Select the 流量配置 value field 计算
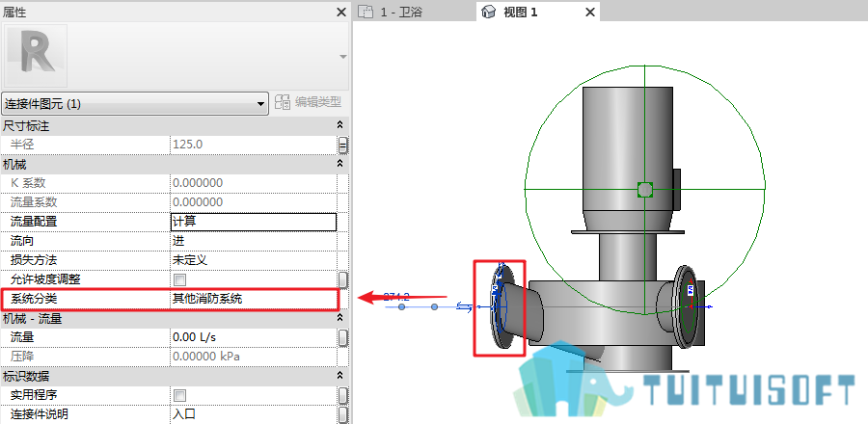Viewport: 868px width, 424px height. click(x=254, y=222)
